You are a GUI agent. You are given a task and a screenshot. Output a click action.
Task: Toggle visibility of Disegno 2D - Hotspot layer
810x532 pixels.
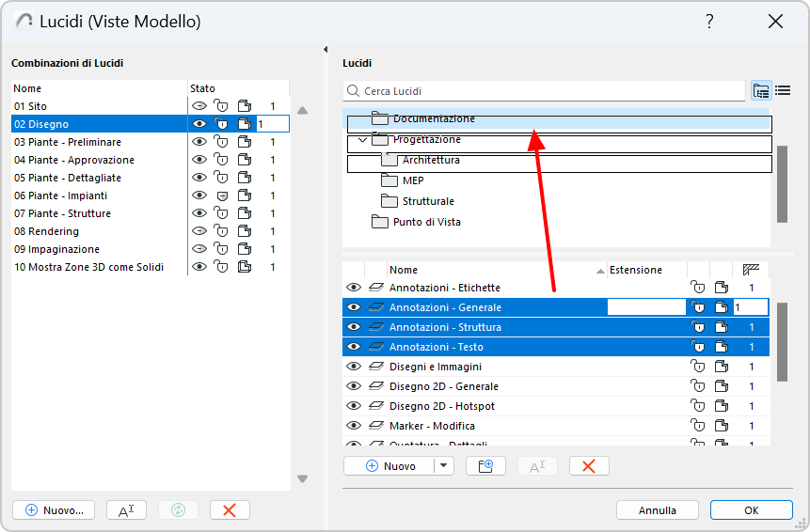[x=354, y=406]
